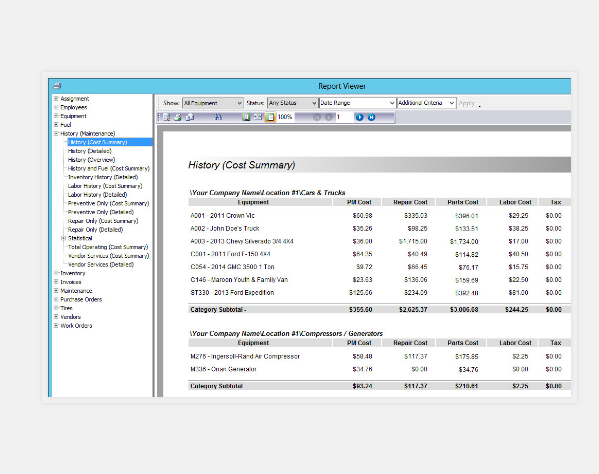Jump to last page button

point(371,117)
